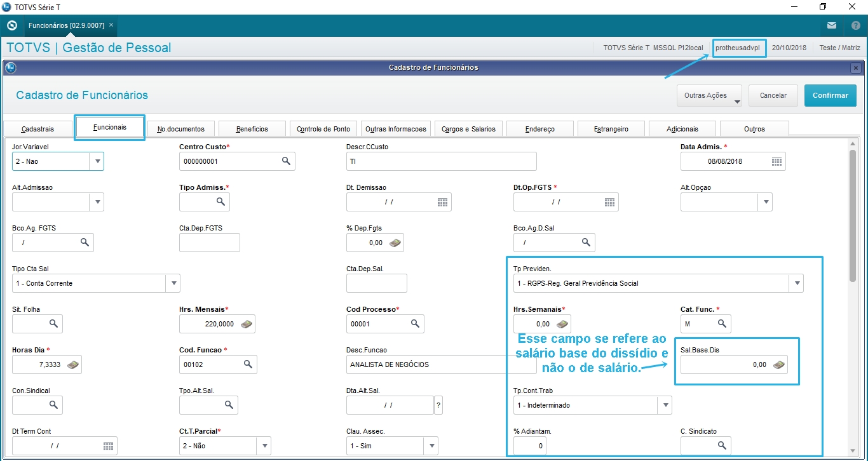Click the Cta.Dep.Sal. input field
Screen dimensions: 868x461
(x=376, y=283)
